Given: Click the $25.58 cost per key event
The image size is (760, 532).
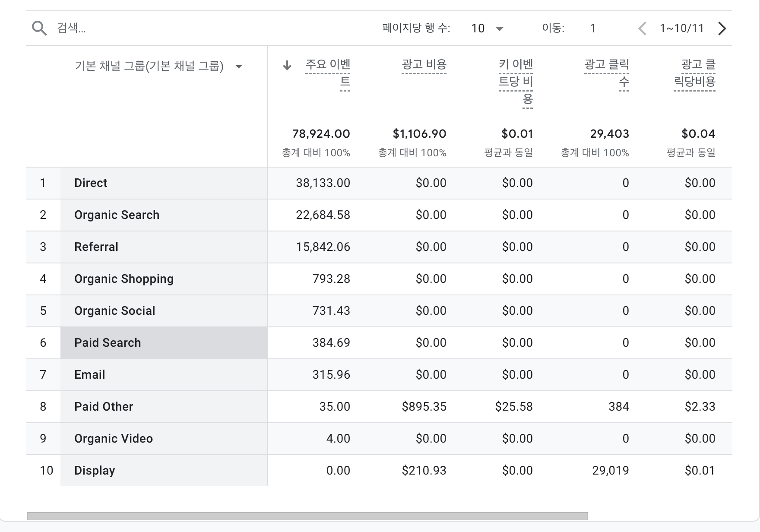Looking at the screenshot, I should click(x=514, y=407).
